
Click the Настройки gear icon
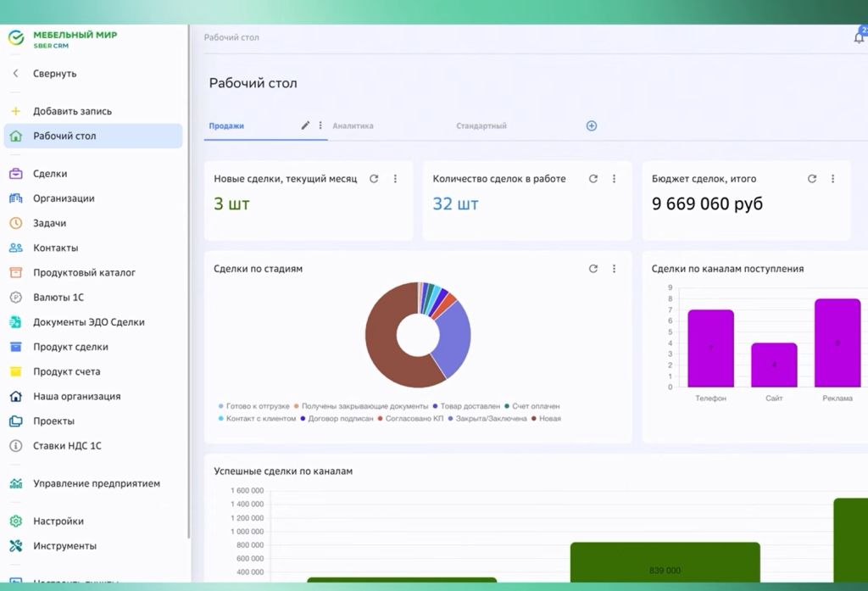coord(15,521)
